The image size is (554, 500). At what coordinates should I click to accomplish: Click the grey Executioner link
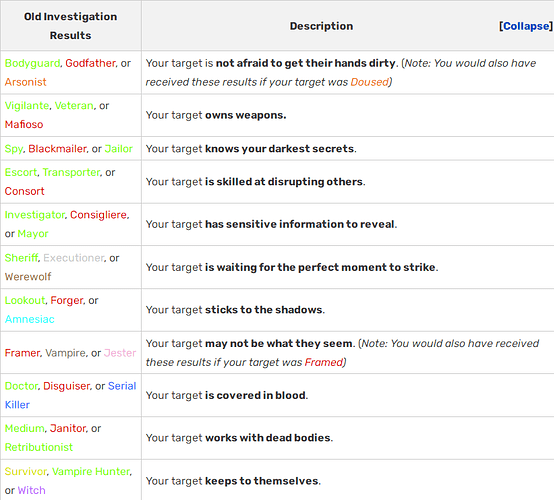[x=74, y=258]
